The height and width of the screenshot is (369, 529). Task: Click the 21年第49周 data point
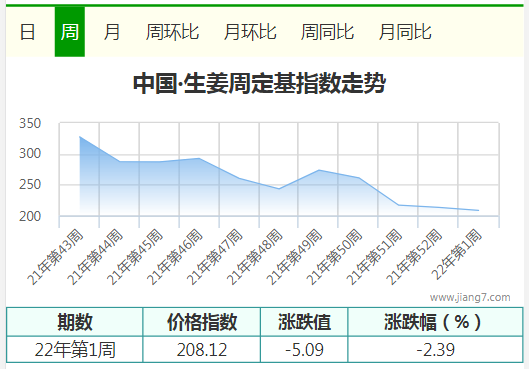point(319,170)
